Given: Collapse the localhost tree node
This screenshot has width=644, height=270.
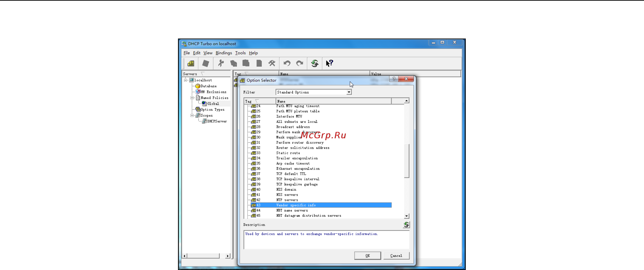Looking at the screenshot, I should click(186, 80).
